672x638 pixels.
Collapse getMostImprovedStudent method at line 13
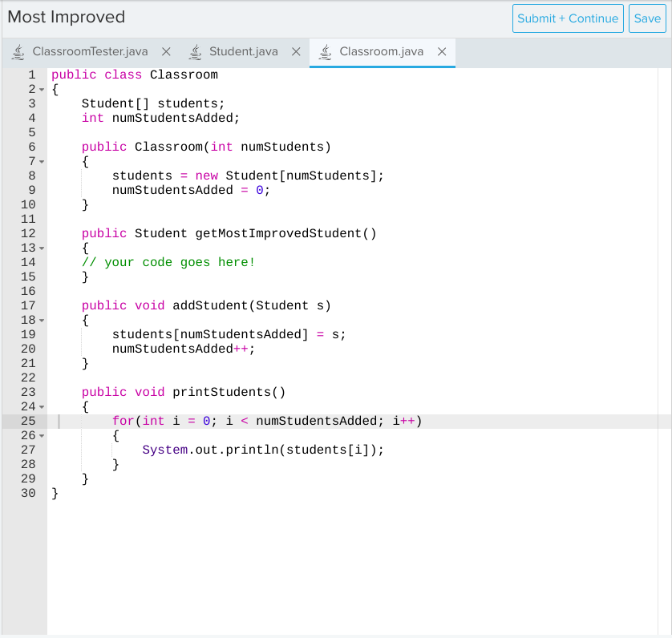(40, 248)
